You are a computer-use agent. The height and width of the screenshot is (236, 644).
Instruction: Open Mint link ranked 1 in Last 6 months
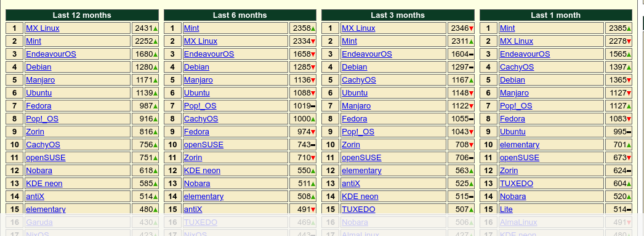coord(192,28)
